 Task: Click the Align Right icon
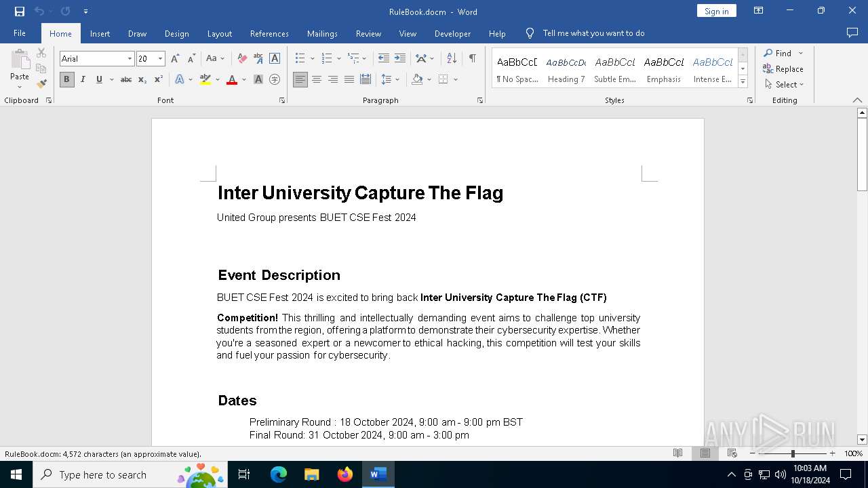(x=333, y=79)
